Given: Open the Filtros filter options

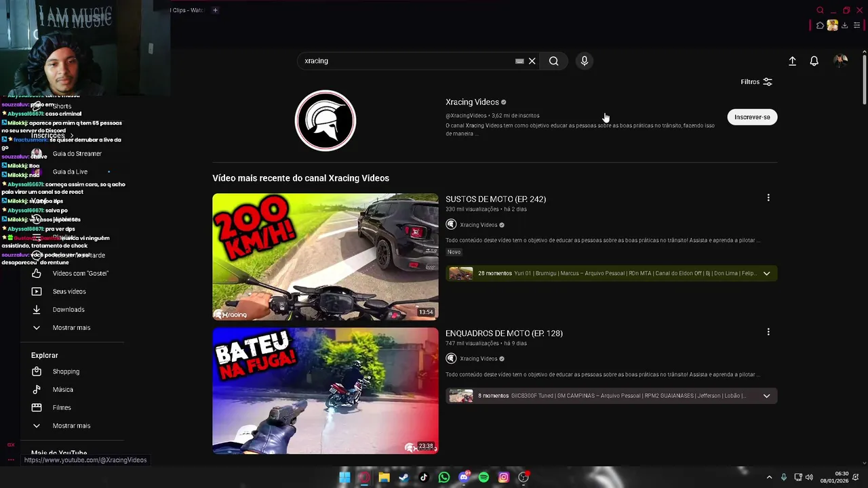Looking at the screenshot, I should point(756,82).
